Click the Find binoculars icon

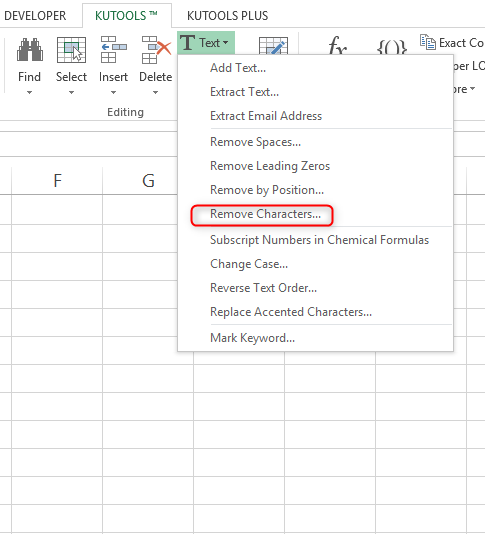(x=30, y=50)
